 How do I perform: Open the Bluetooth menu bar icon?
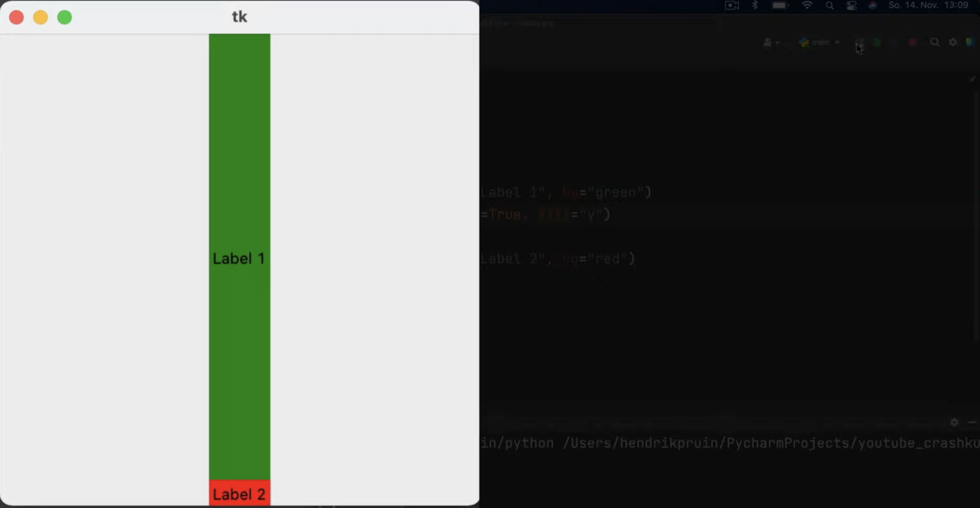click(755, 5)
